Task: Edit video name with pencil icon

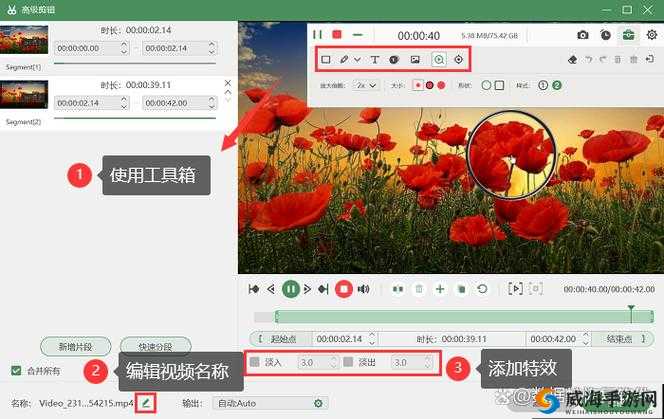Action: pyautogui.click(x=146, y=403)
